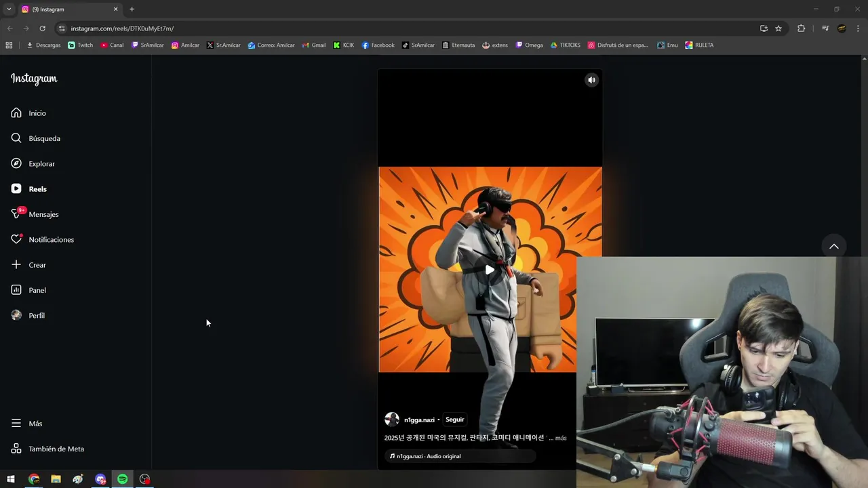Open También de Meta menu
Image resolution: width=868 pixels, height=488 pixels.
[x=47, y=449]
